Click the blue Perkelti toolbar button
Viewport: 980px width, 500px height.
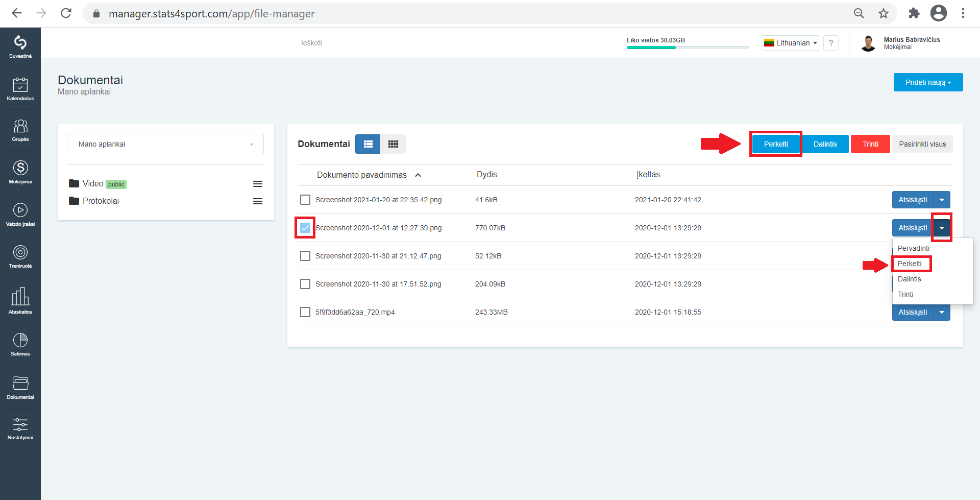point(776,144)
